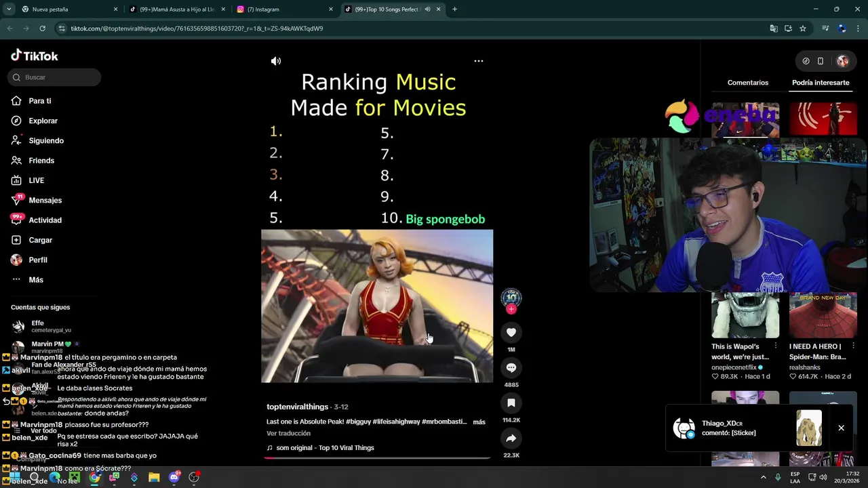Click Ver traducción under the caption
The height and width of the screenshot is (488, 868).
(x=288, y=434)
